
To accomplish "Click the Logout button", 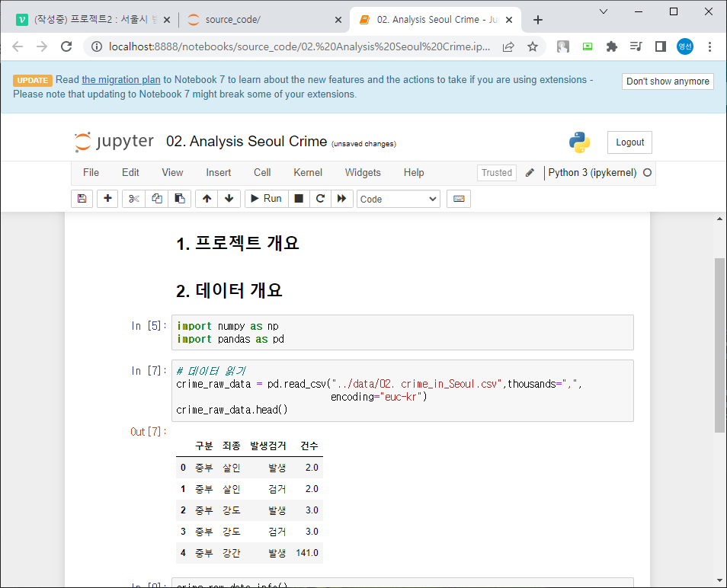I will tap(629, 142).
